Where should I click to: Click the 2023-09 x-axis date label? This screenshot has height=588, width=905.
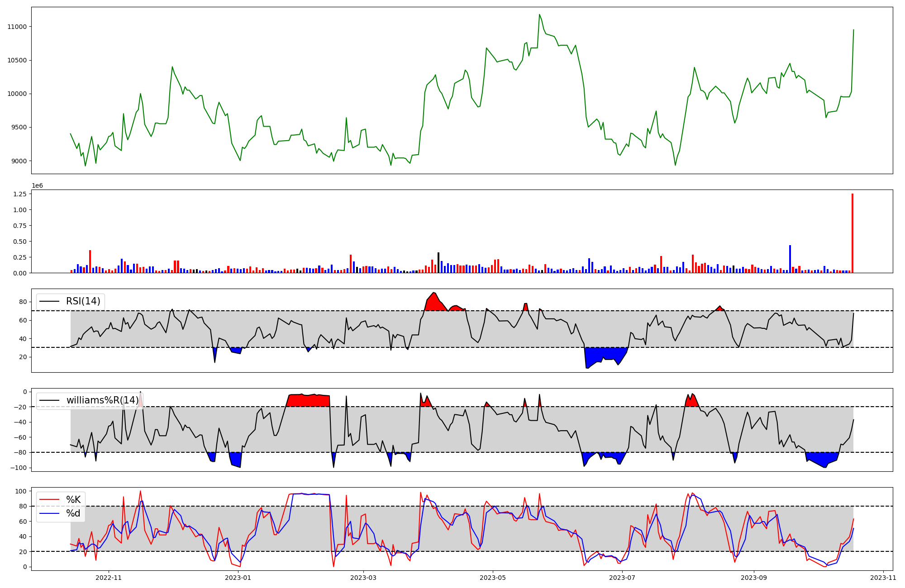tap(754, 578)
